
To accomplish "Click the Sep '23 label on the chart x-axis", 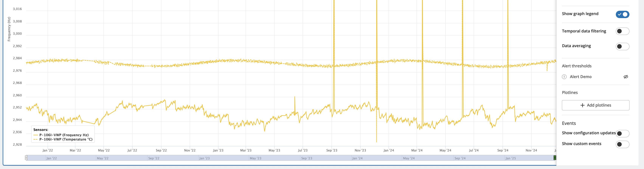I will (332, 150).
